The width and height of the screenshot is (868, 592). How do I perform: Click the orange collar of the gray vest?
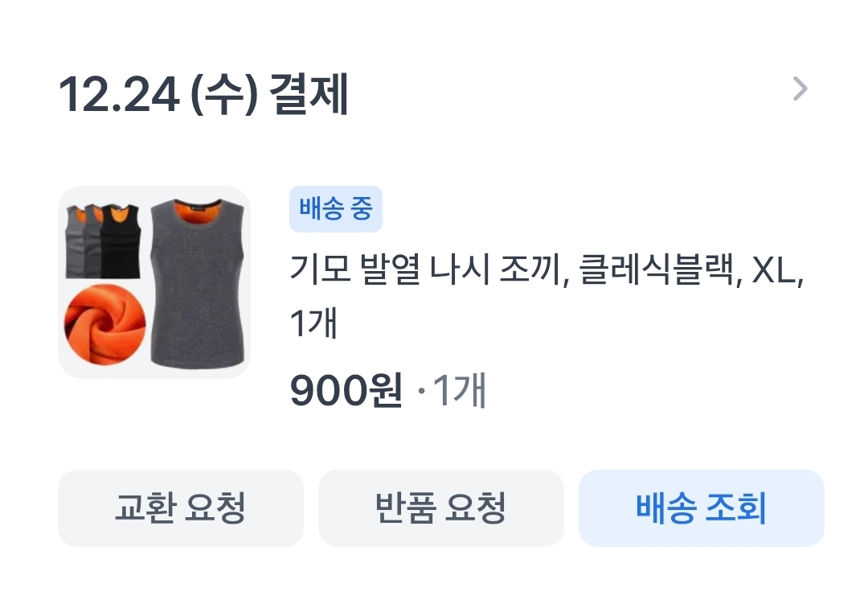coord(198,209)
